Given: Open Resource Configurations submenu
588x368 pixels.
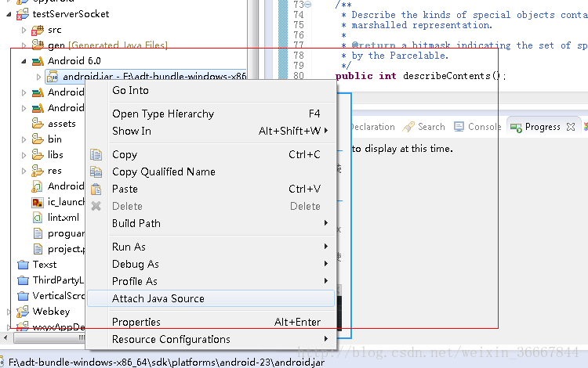Looking at the screenshot, I should coord(211,340).
